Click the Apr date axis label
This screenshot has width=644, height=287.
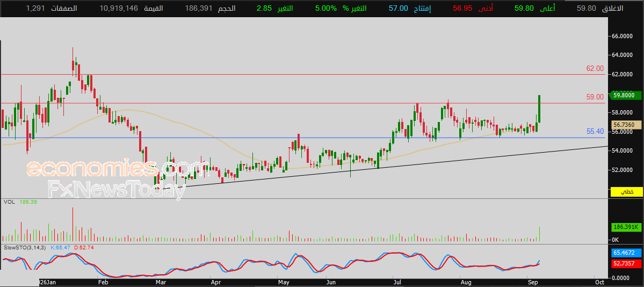(x=215, y=283)
